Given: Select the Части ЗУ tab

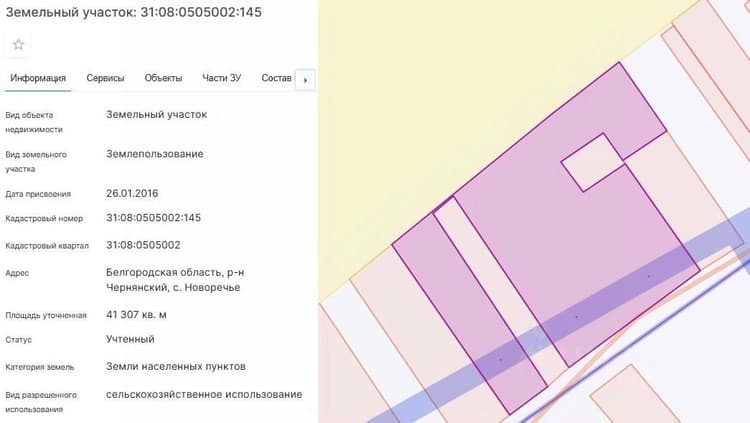Looking at the screenshot, I should tap(221, 78).
